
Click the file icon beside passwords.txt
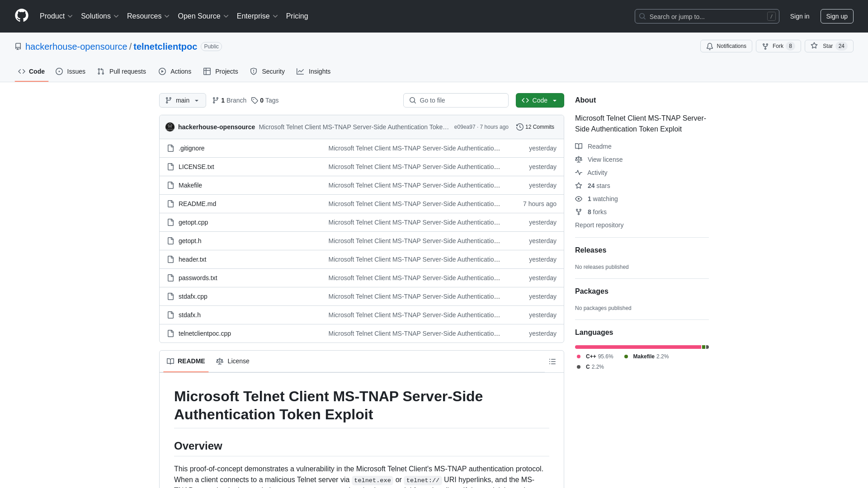tap(170, 278)
